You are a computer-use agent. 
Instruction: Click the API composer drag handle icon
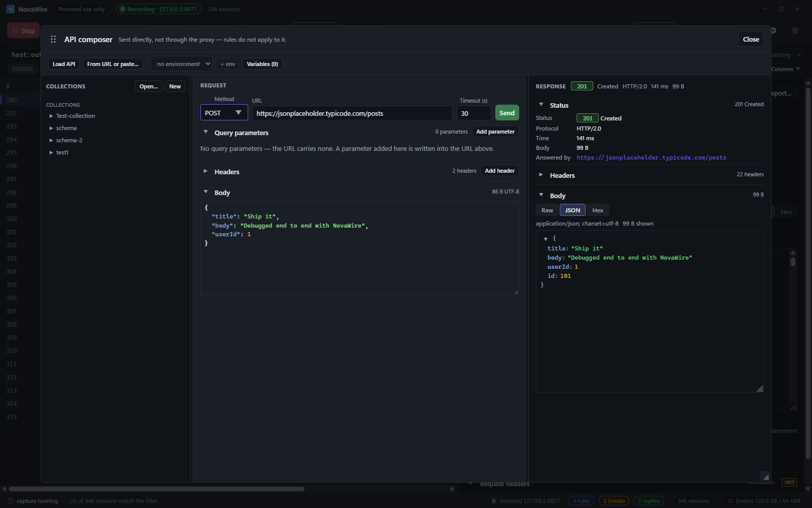click(53, 39)
